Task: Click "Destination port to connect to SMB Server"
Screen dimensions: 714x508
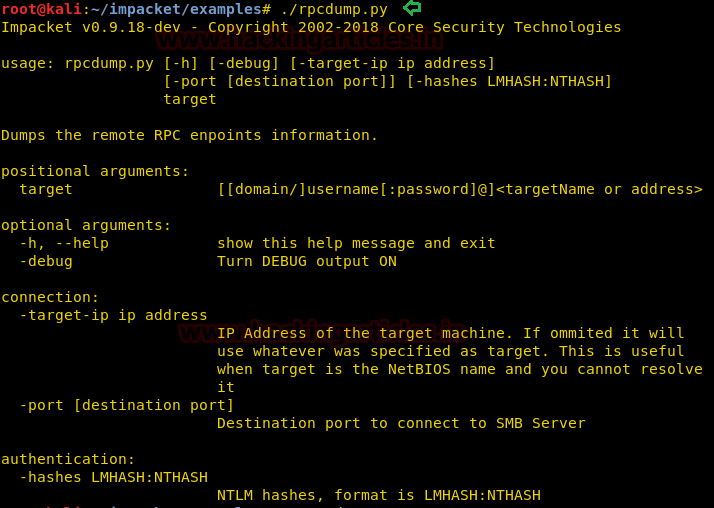Action: 401,423
